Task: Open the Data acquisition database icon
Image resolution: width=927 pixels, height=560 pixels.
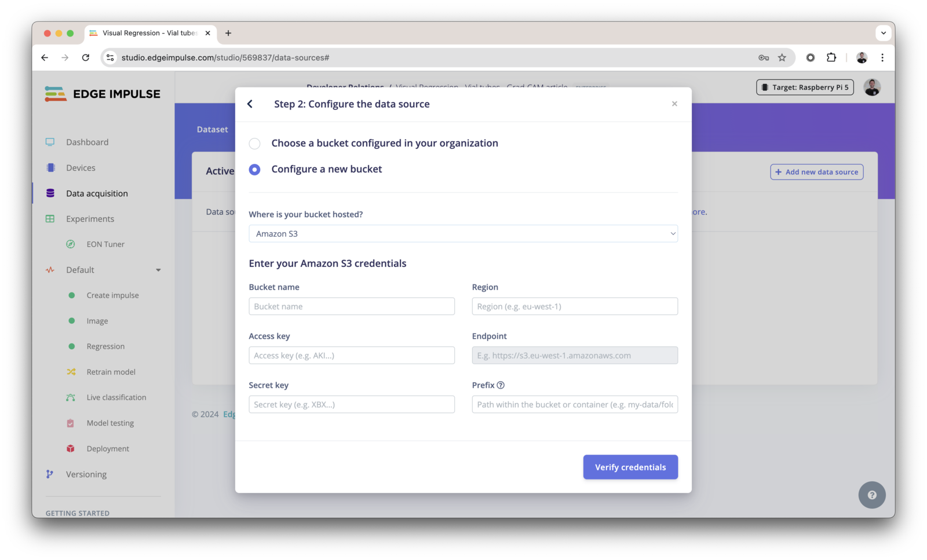Action: (x=50, y=193)
